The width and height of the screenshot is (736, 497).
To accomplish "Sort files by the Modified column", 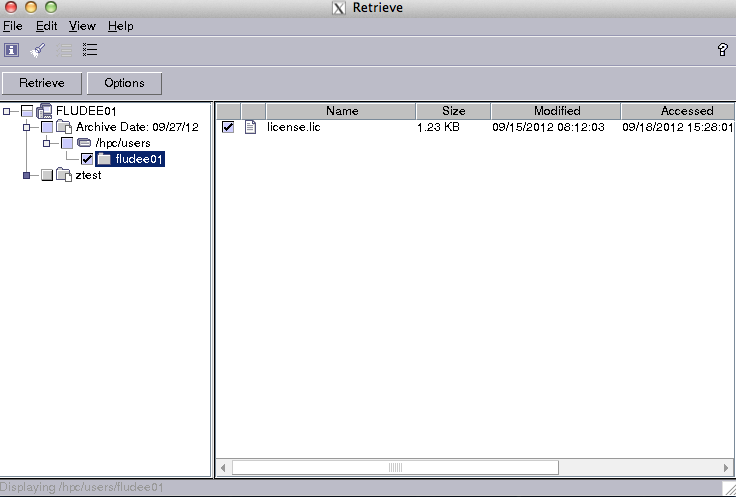I will (x=556, y=111).
